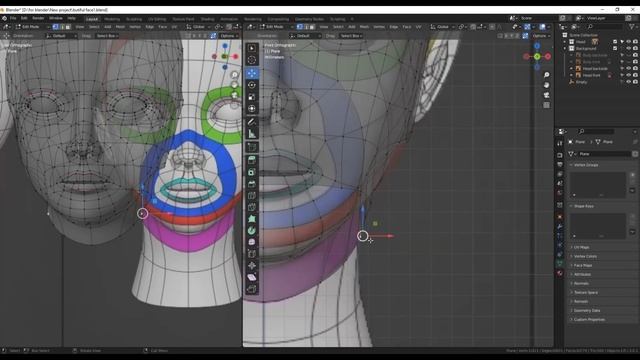This screenshot has width=640, height=360.
Task: Switch perspective/orthographic in right viewport
Action: [547, 105]
